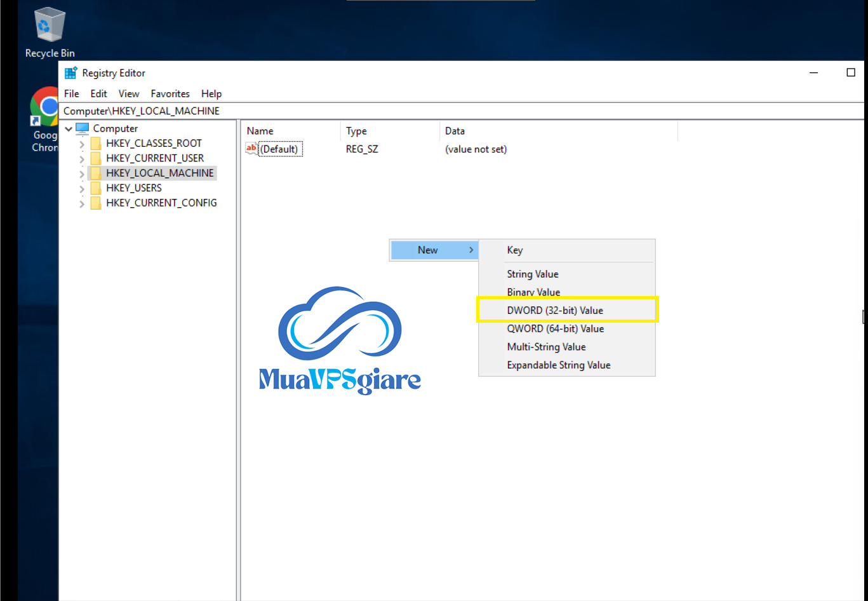
Task: Open the Favorites menu
Action: click(170, 94)
